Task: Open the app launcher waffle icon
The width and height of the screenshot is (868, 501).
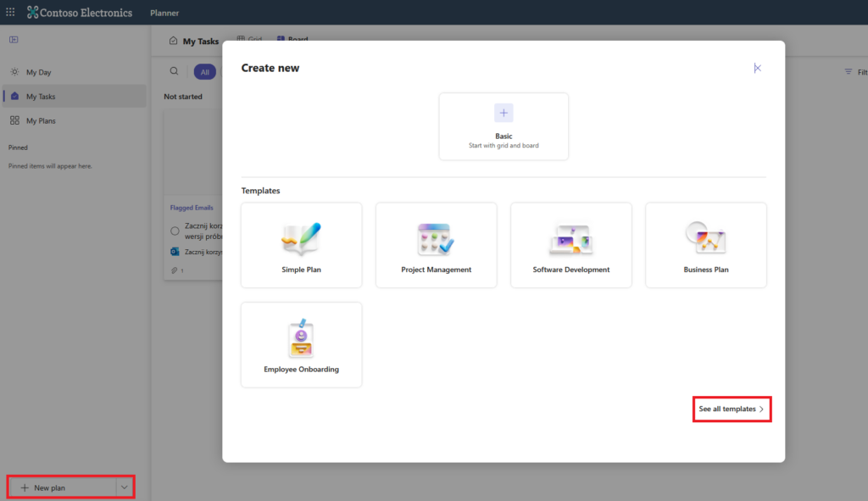Action: pyautogui.click(x=10, y=13)
